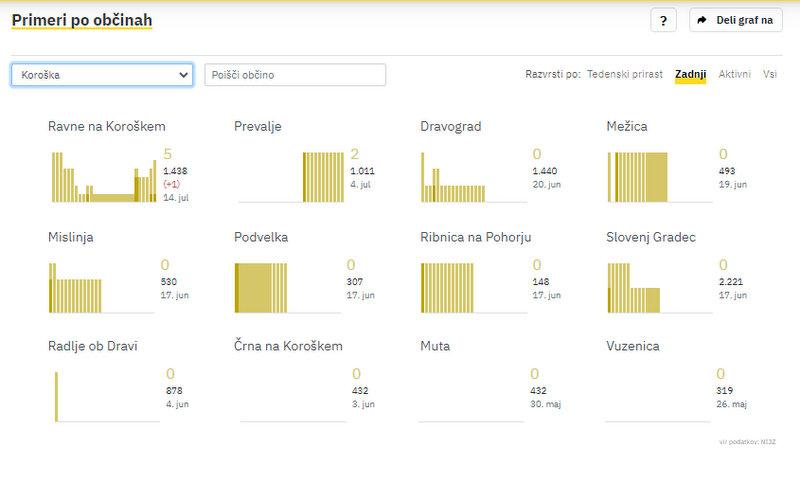Click the Podvelka bar chart
This screenshot has height=483, width=800.
coord(289,287)
